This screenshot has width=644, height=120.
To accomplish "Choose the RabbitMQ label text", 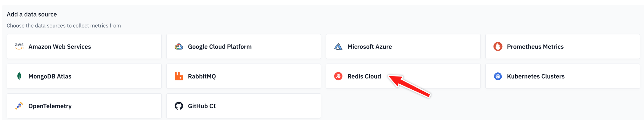I will coord(202,76).
